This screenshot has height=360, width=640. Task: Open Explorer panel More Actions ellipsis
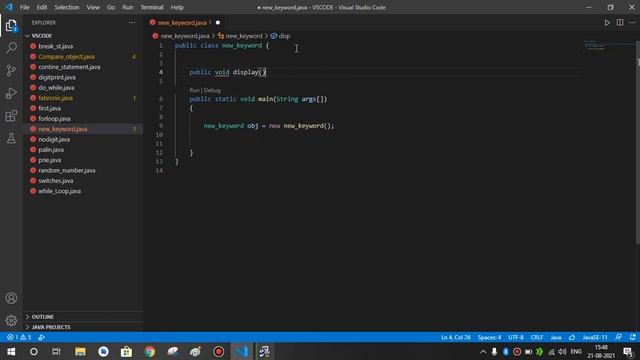click(x=132, y=23)
